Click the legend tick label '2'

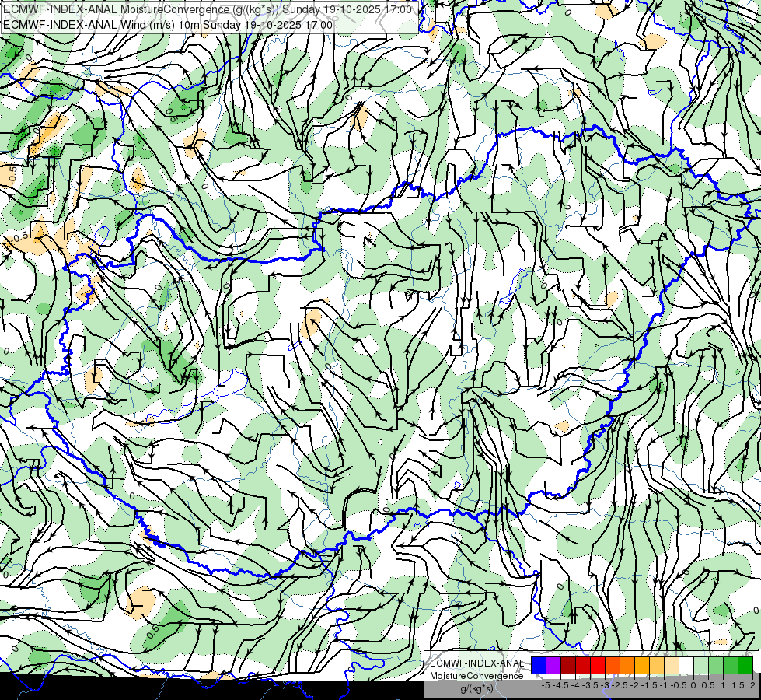[752, 685]
